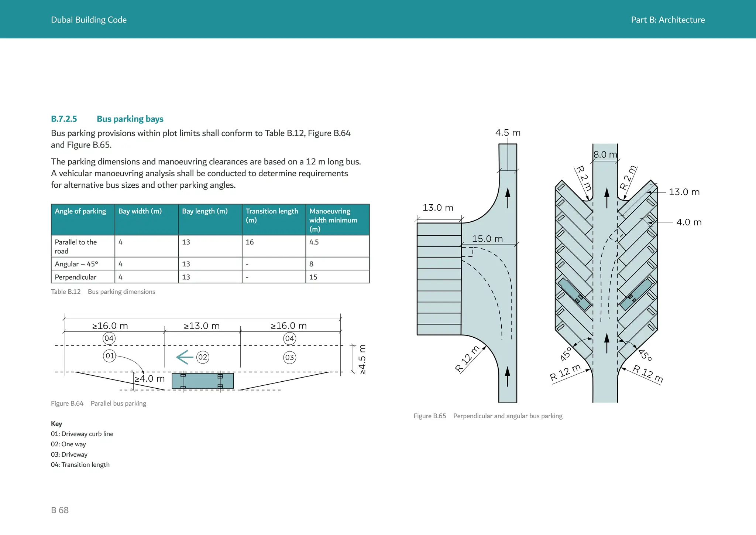756x535 pixels.
Task: Click the Dubai Building Code header title
Action: pyautogui.click(x=89, y=20)
